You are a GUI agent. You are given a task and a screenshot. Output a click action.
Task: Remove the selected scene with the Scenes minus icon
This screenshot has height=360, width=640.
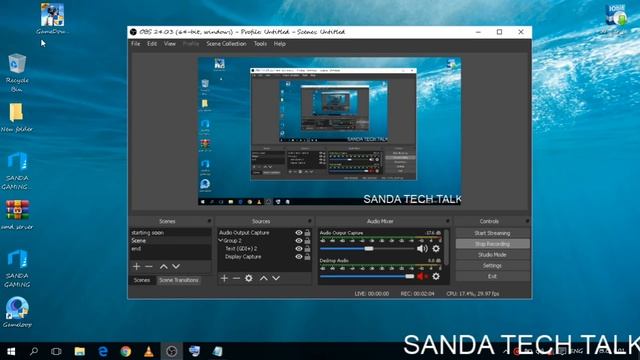(149, 267)
